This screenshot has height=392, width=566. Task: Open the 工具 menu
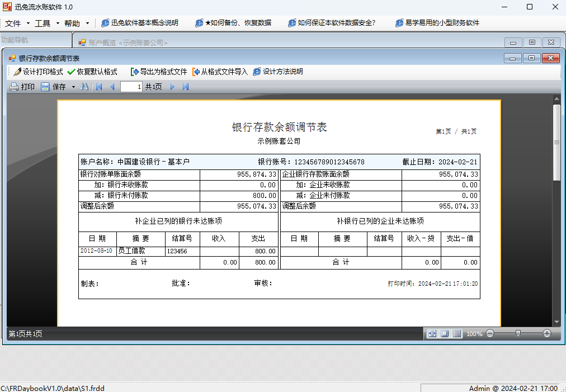point(43,23)
